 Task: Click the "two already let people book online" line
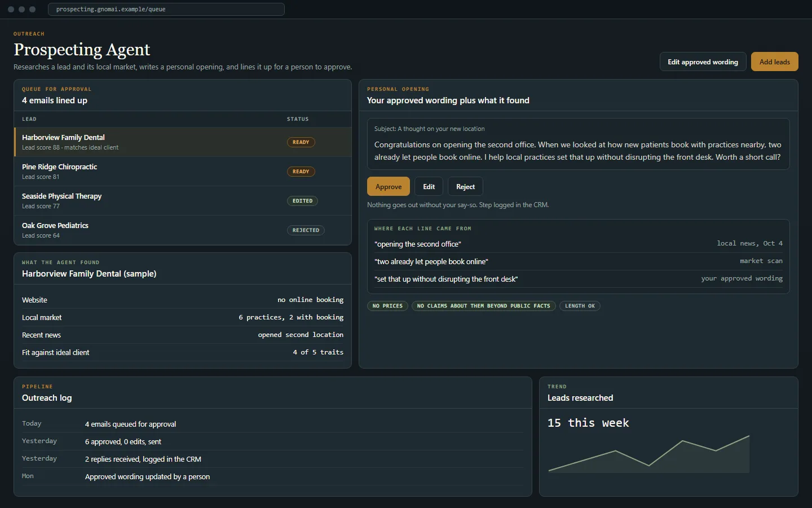pyautogui.click(x=578, y=261)
